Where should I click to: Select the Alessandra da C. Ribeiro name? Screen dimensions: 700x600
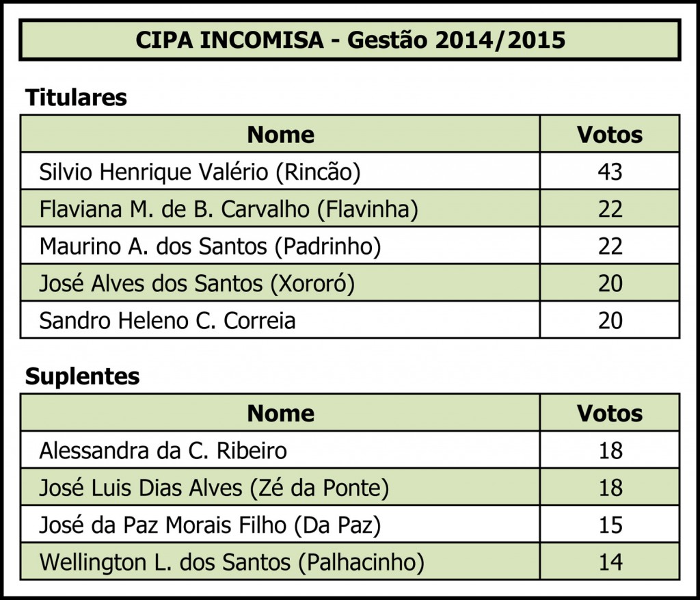pyautogui.click(x=163, y=451)
